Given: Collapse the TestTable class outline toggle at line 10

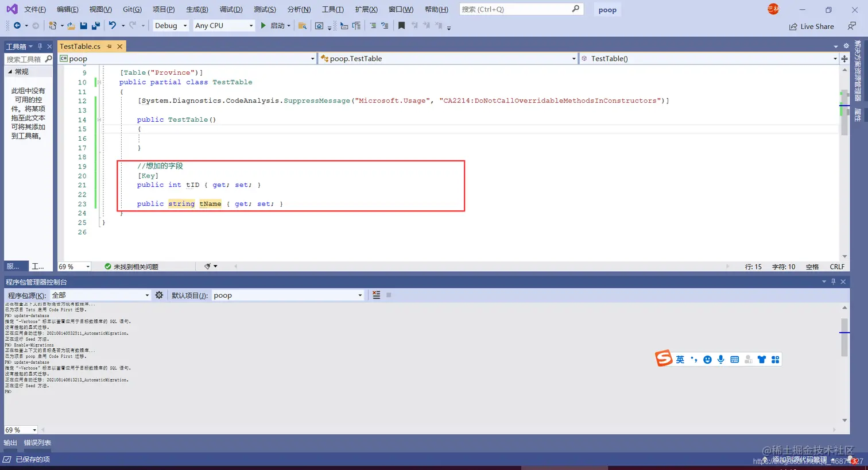Looking at the screenshot, I should click(x=99, y=82).
